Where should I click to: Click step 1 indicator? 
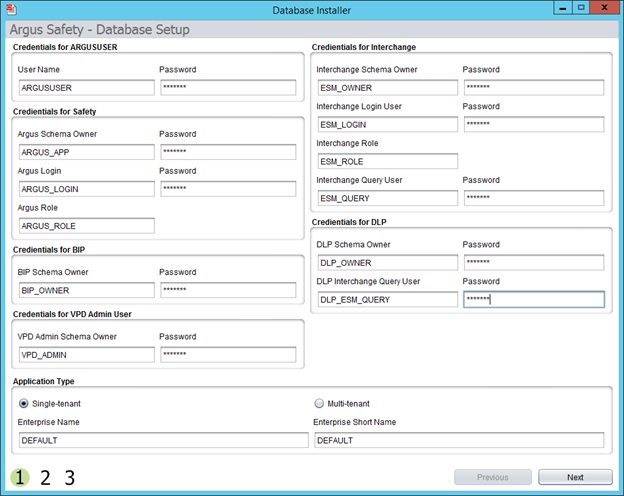[20, 477]
